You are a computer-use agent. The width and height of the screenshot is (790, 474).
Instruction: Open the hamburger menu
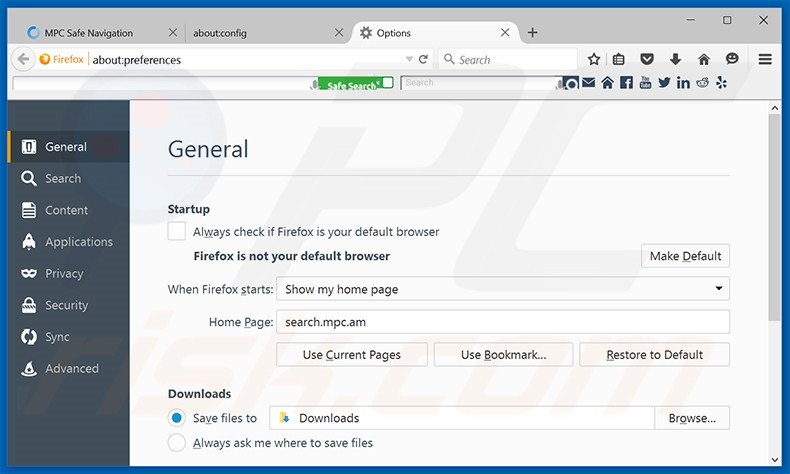765,59
